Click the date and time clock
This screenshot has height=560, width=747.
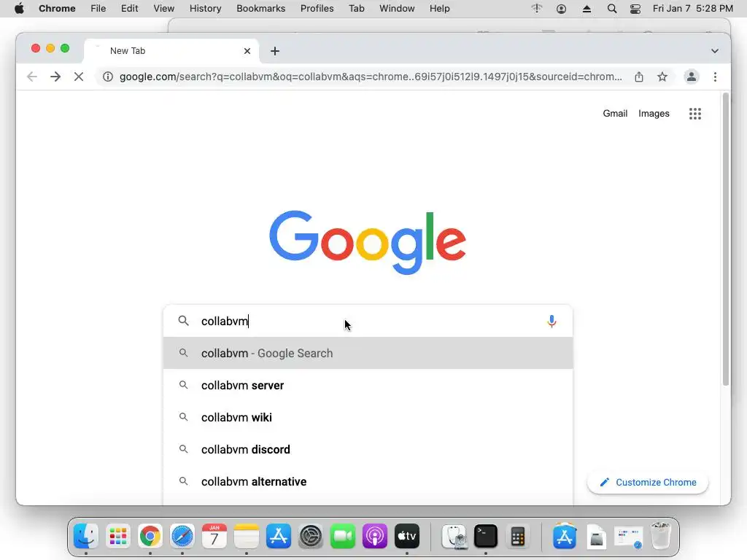693,9
